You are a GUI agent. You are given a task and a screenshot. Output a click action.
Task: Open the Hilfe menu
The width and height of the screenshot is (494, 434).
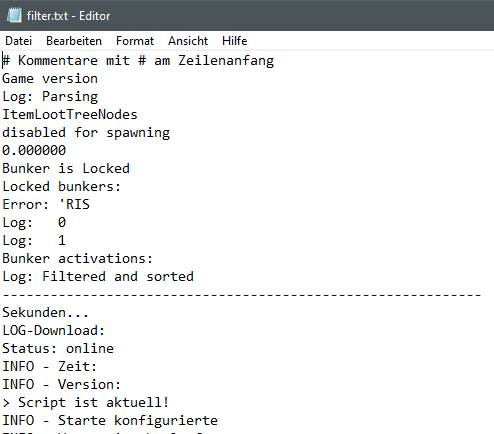[235, 41]
